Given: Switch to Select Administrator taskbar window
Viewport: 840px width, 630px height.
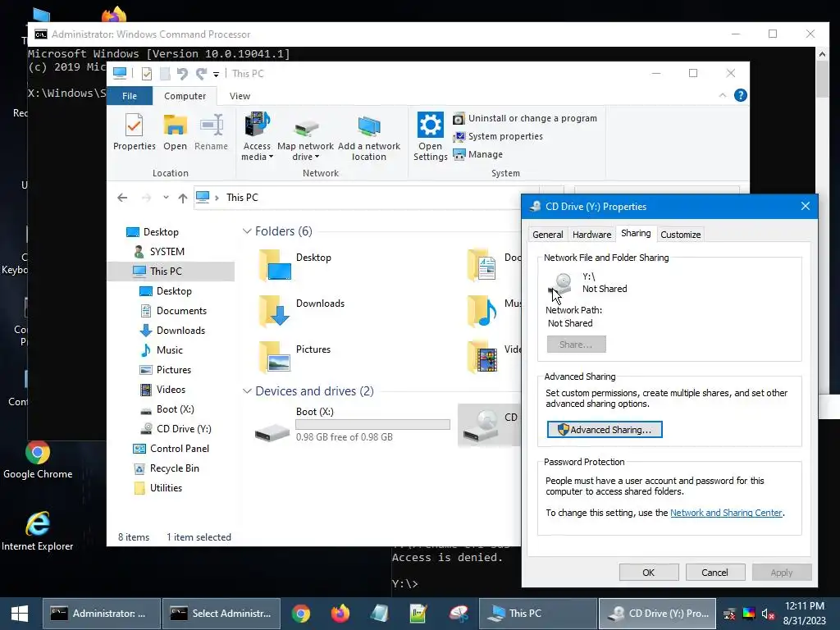Looking at the screenshot, I should [221, 614].
